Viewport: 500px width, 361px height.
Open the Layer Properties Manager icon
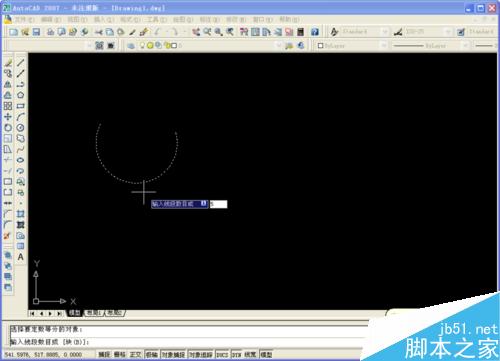(x=131, y=45)
